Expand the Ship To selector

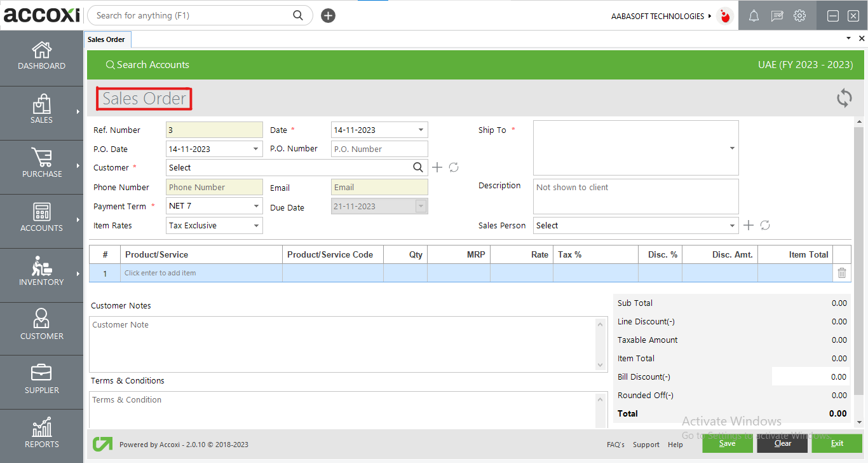tap(732, 148)
